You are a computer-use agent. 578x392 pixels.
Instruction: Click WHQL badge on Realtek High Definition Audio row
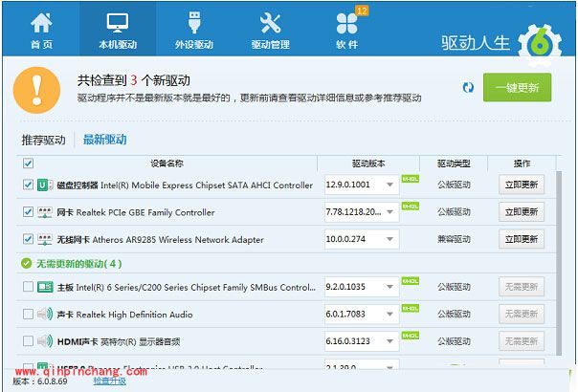tap(411, 309)
